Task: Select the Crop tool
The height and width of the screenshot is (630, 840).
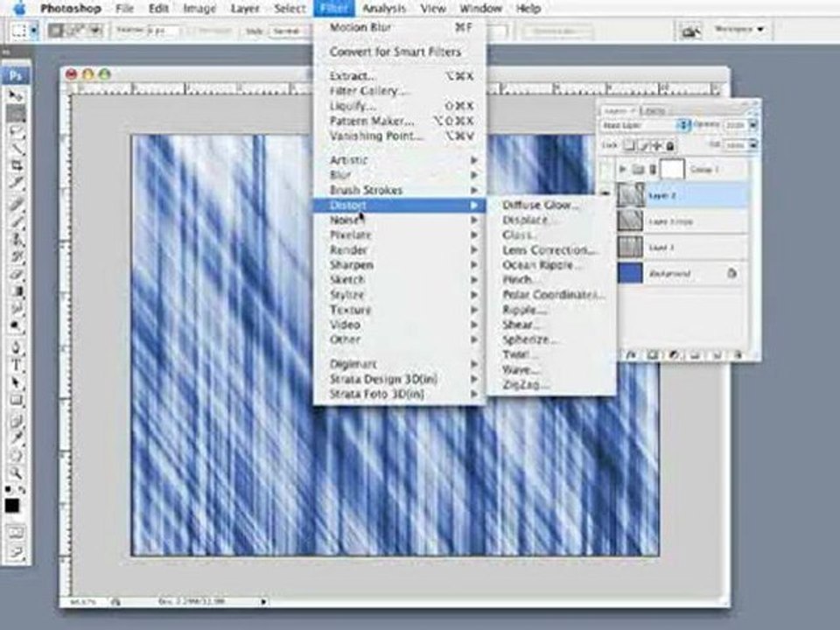Action: pyautogui.click(x=16, y=165)
